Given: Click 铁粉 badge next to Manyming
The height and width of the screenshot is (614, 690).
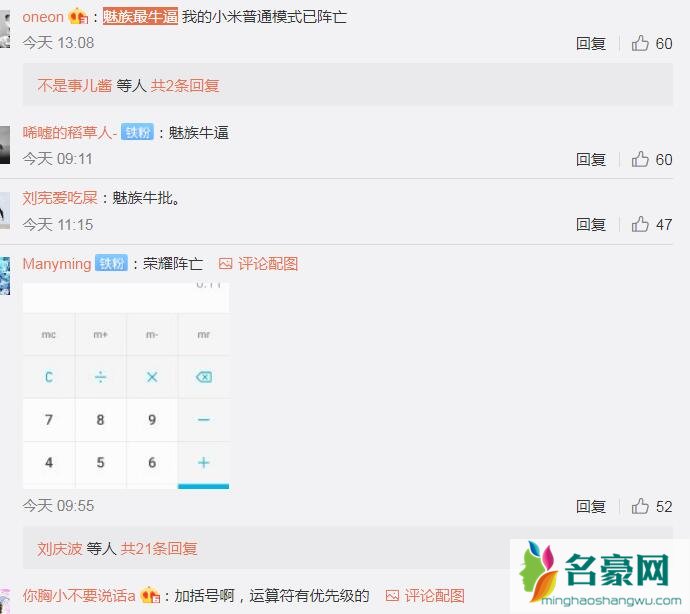Looking at the screenshot, I should coord(111,264).
